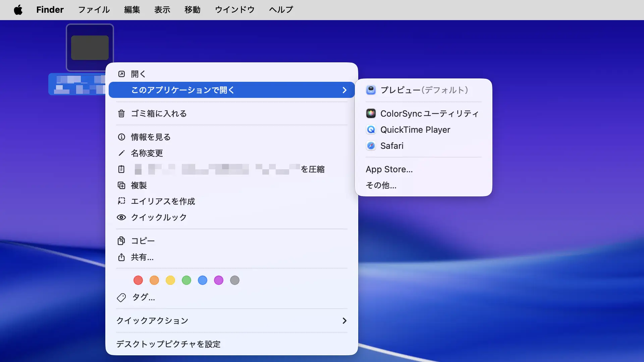This screenshot has width=644, height=362.
Task: Apply the blue color tag
Action: point(202,280)
